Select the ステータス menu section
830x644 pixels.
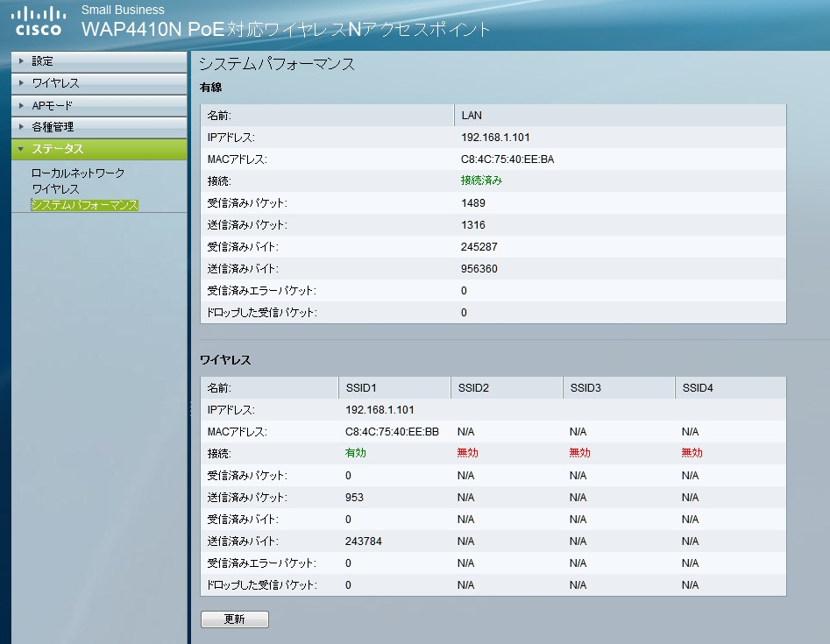coord(99,149)
